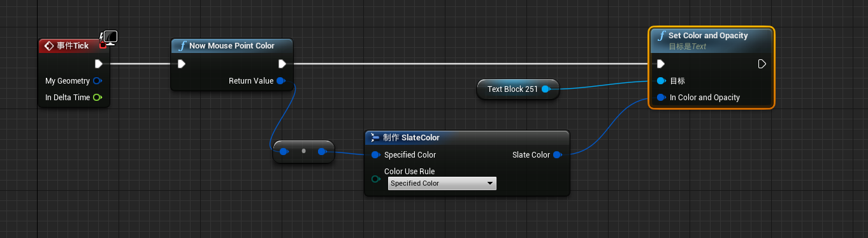Select the In Color and Opacity input pin

[661, 98]
